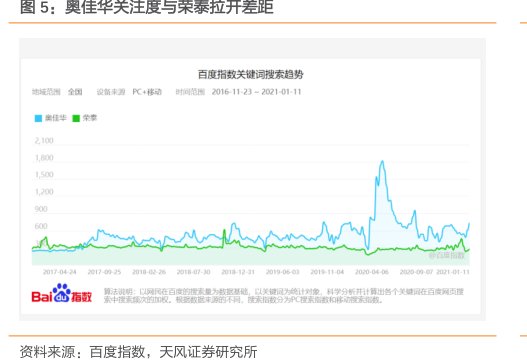Click the Baidu Index logo
Viewport: 527px width, 360px height.
[62, 294]
